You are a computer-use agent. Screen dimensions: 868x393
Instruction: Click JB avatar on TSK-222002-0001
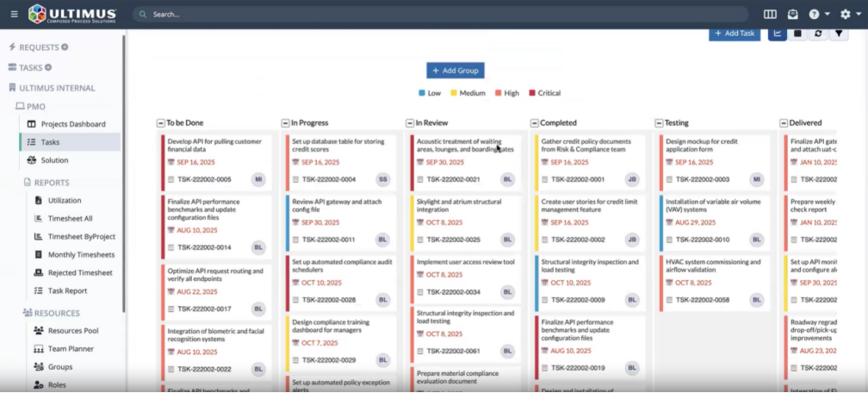click(632, 179)
